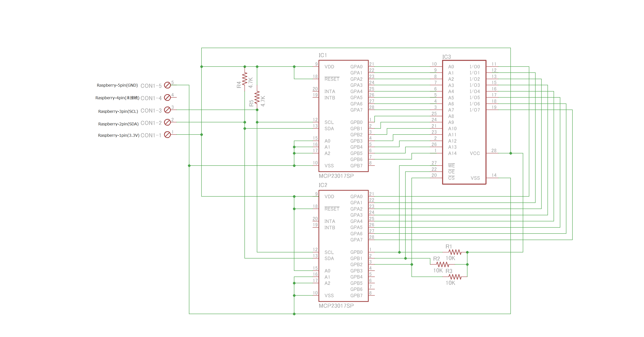Image resolution: width=644 pixels, height=337 pixels.
Task: Click the MCP23017SP text under IC2
Action: click(336, 306)
